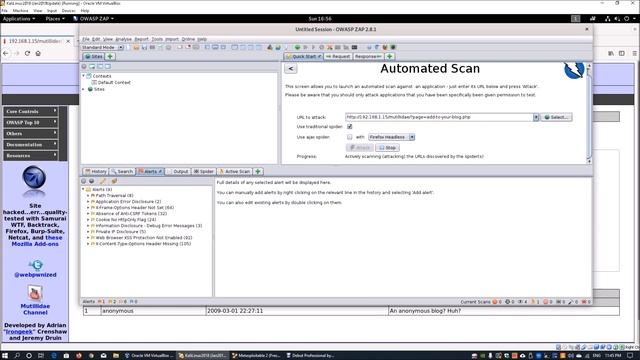The width and height of the screenshot is (640, 360).
Task: Click the Quick Start panel vertical scrollbar
Action: 589,113
